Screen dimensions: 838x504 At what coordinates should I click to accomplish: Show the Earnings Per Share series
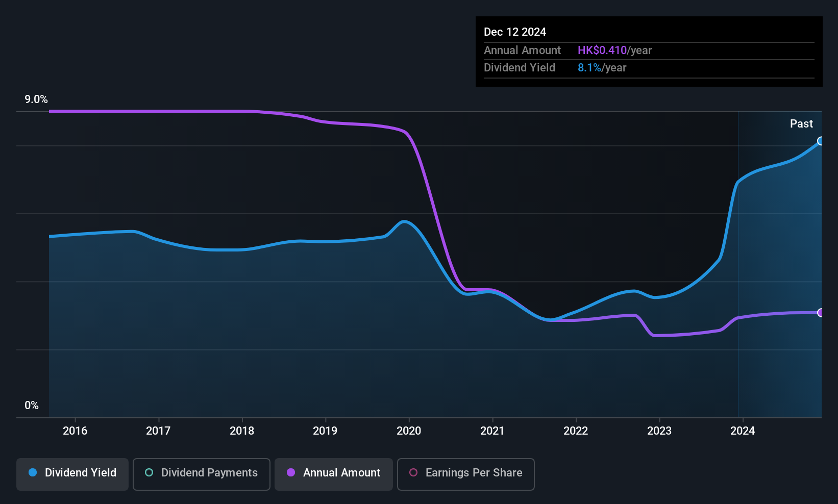point(465,473)
